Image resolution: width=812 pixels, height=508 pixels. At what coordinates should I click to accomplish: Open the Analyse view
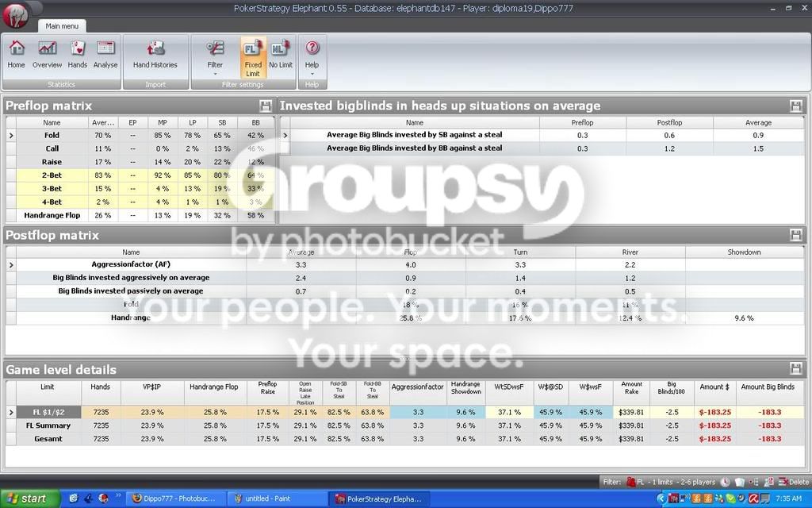[105, 55]
